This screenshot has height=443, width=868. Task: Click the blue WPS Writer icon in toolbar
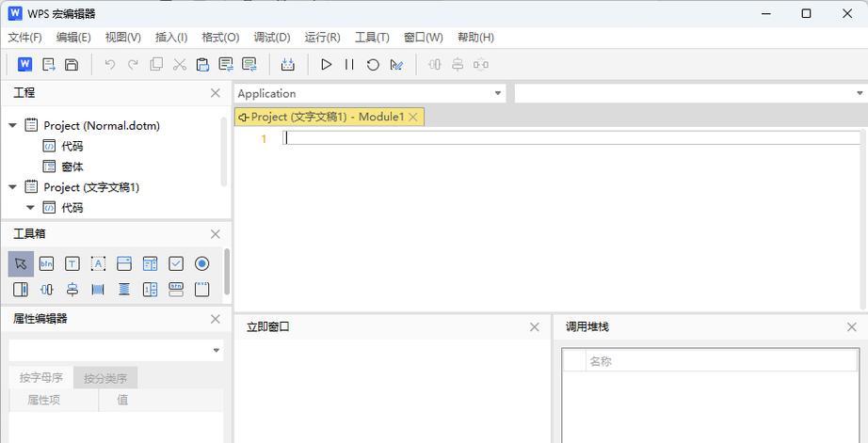tap(24, 64)
